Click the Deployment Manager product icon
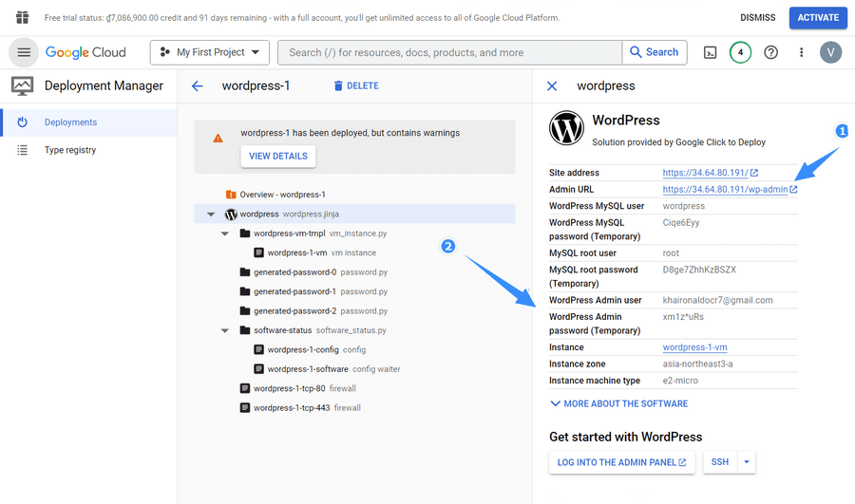855x504 pixels. [x=23, y=86]
